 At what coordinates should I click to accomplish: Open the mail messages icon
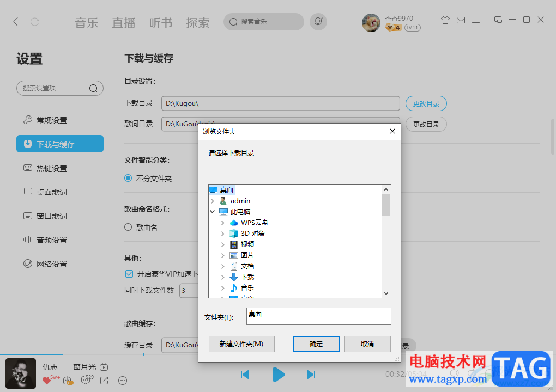click(461, 20)
